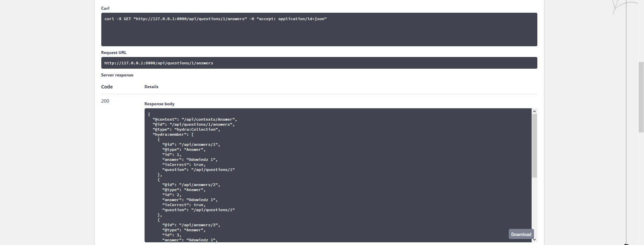Click the spider web decoration in the corner
Viewport: 644px width, 245px height.
(623, 6)
